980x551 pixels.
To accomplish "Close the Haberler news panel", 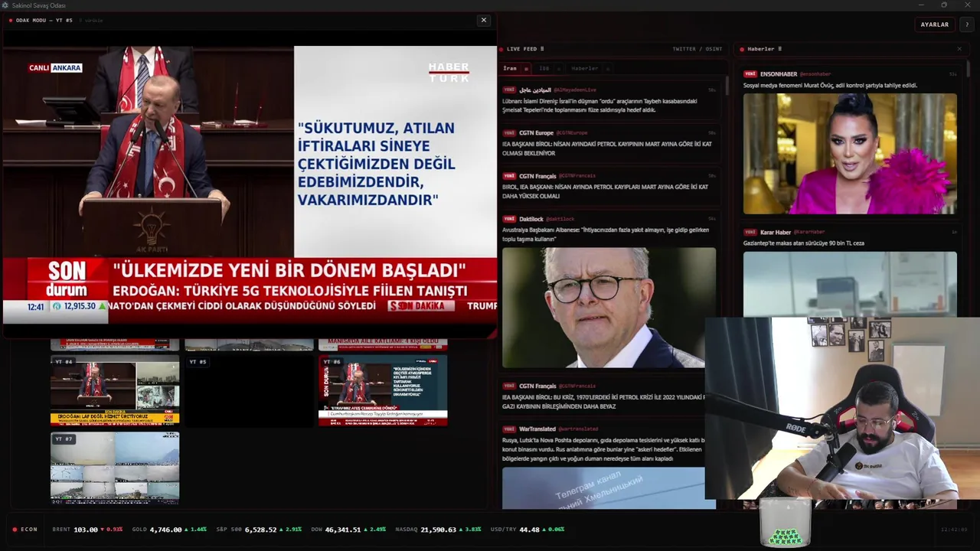I will (x=959, y=49).
